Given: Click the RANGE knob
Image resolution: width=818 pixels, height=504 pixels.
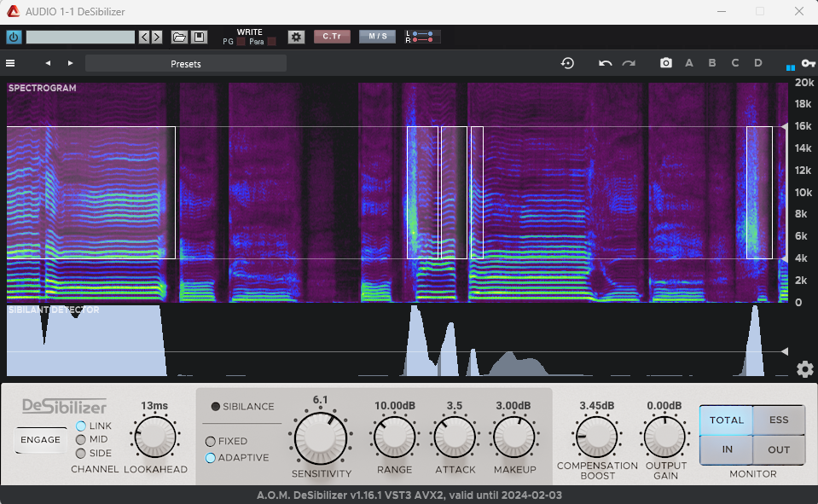Looking at the screenshot, I should 394,437.
